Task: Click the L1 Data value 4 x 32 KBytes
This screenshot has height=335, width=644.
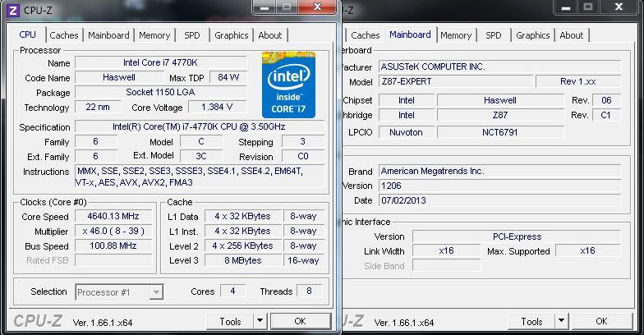Action: (243, 216)
